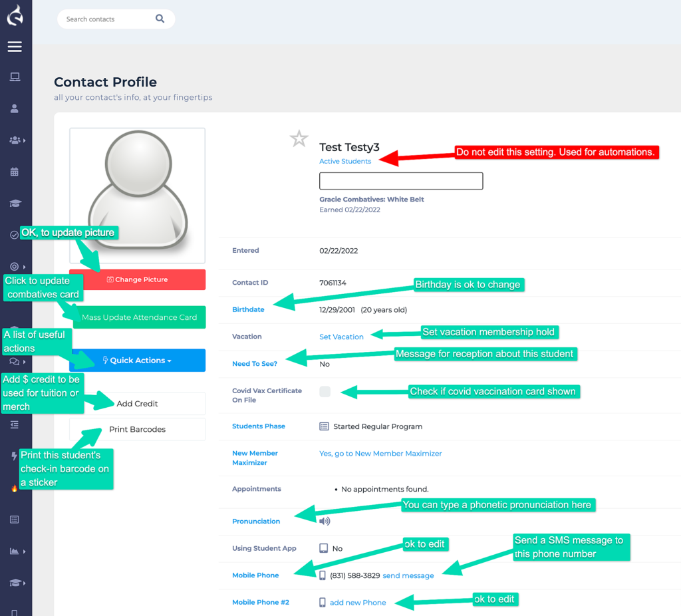Open the calendar icon in the sidebar
Image resolution: width=681 pixels, height=616 pixels.
[x=15, y=172]
